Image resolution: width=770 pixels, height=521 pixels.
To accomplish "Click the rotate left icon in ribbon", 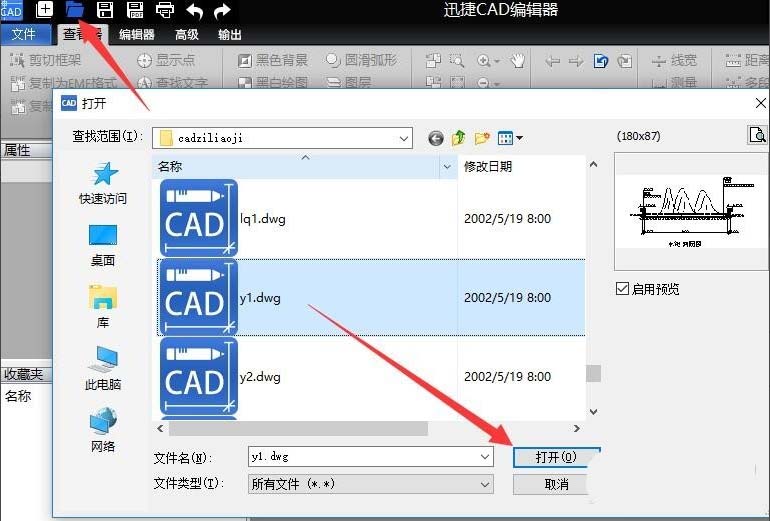I will pos(601,61).
